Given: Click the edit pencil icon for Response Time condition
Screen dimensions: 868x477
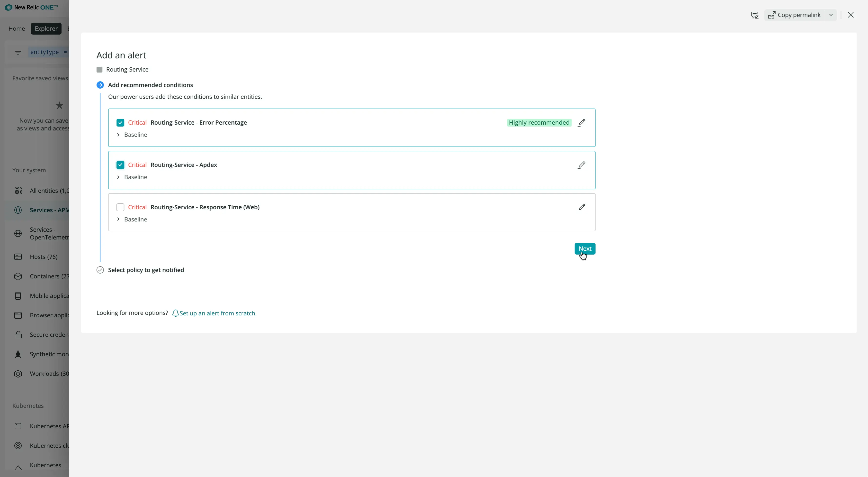Looking at the screenshot, I should click(x=582, y=207).
